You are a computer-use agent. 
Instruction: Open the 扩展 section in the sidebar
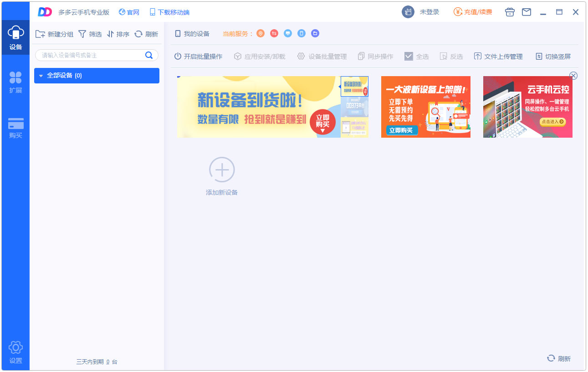15,82
